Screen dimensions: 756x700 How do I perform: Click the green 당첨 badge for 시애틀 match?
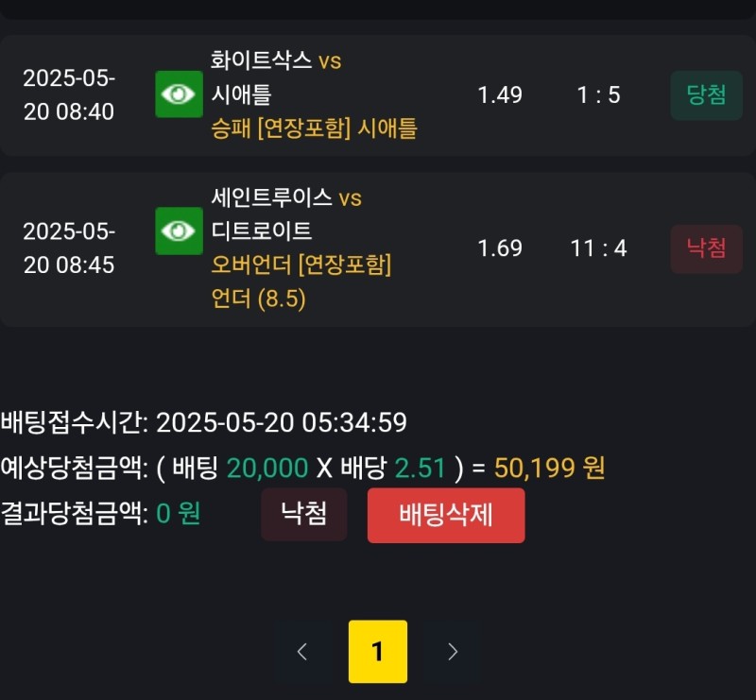(706, 95)
